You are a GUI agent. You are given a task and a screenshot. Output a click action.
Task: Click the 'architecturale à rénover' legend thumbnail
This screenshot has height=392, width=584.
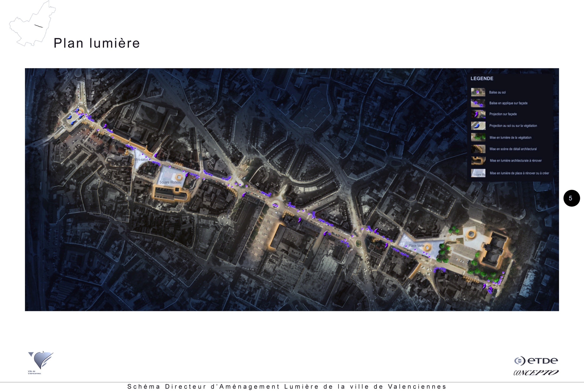pos(478,160)
